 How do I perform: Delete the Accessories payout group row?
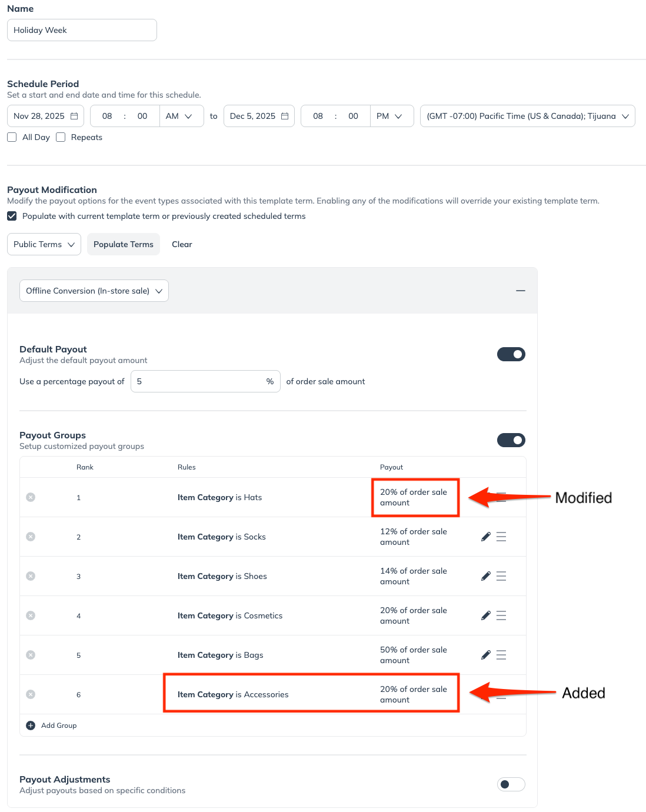(31, 694)
